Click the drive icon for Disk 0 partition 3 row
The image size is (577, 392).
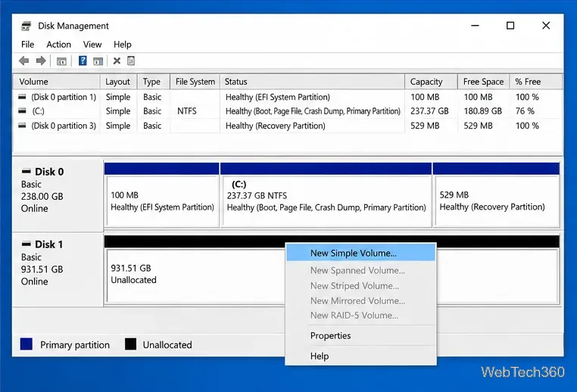point(23,126)
